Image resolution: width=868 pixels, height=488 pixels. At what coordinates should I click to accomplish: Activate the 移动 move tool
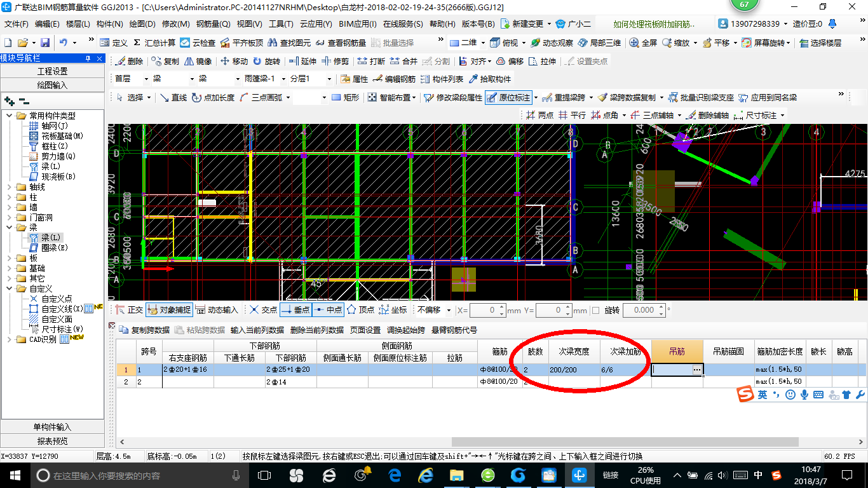click(234, 62)
